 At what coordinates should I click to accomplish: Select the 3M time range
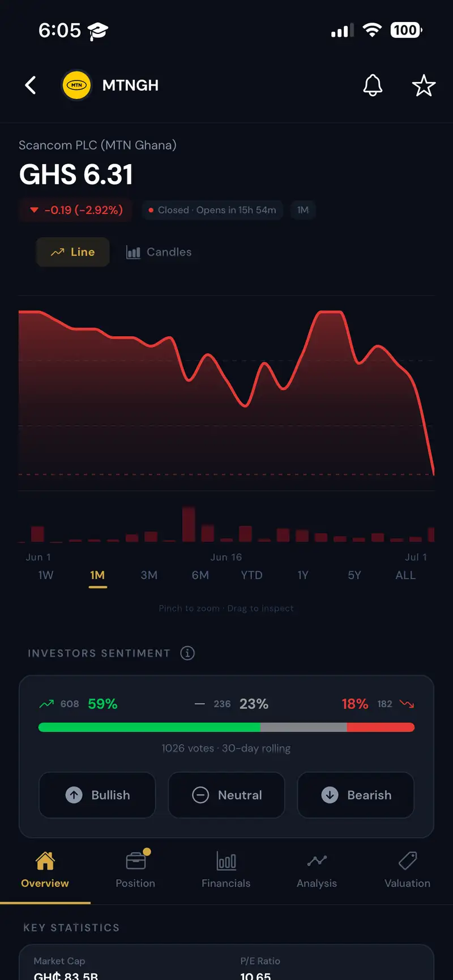point(149,575)
